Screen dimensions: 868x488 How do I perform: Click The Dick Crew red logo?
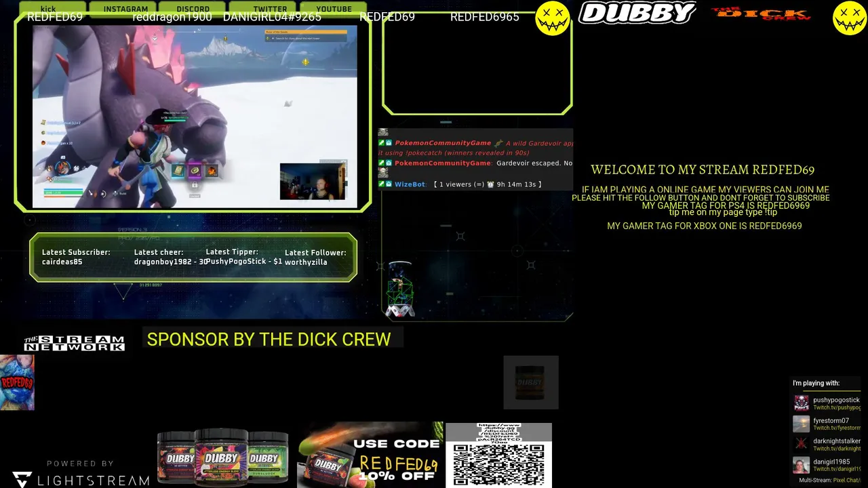click(x=761, y=13)
